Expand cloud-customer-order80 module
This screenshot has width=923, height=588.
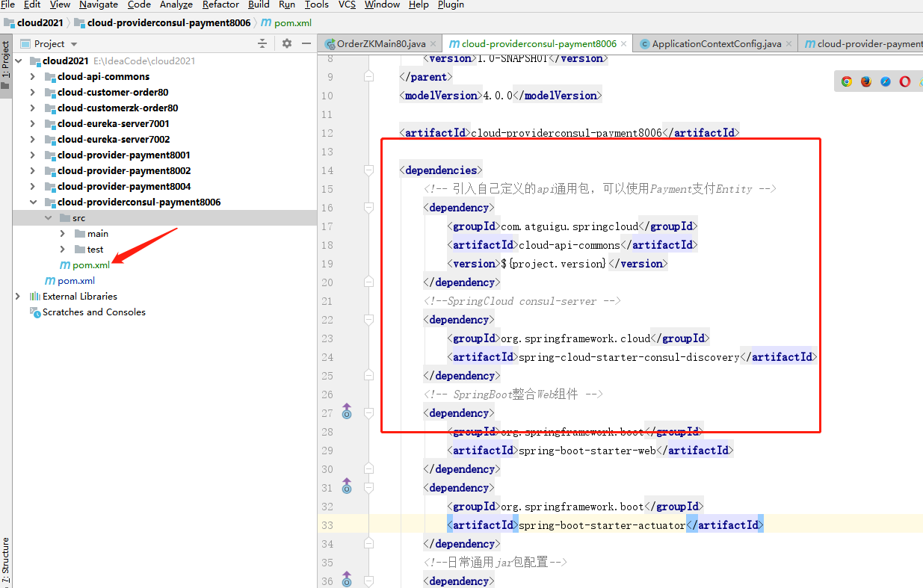coord(33,93)
